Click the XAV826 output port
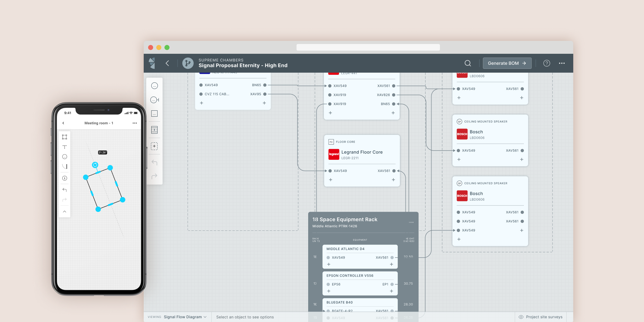The height and width of the screenshot is (322, 644). [394, 95]
